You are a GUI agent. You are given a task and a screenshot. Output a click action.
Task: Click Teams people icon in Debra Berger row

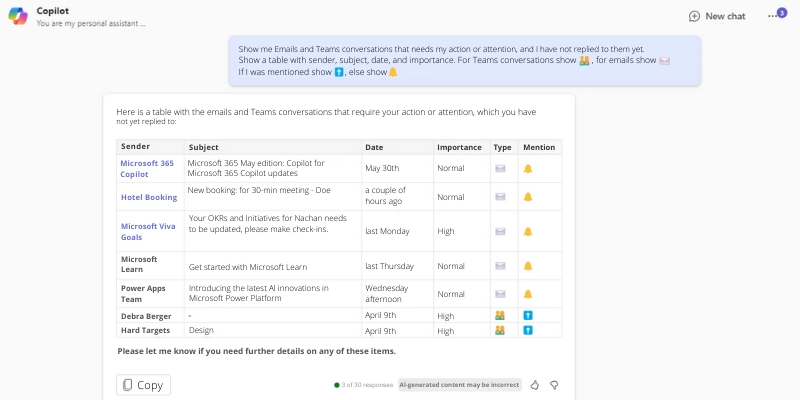coord(499,316)
